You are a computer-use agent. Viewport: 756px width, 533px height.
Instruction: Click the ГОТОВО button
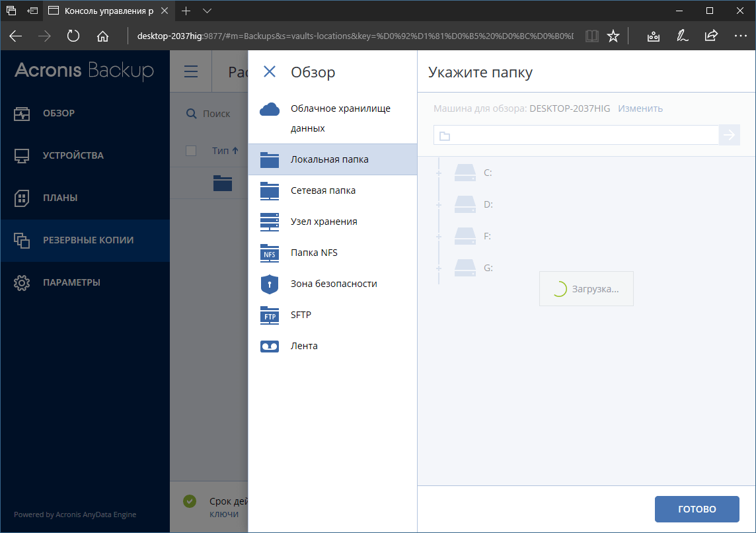point(697,509)
